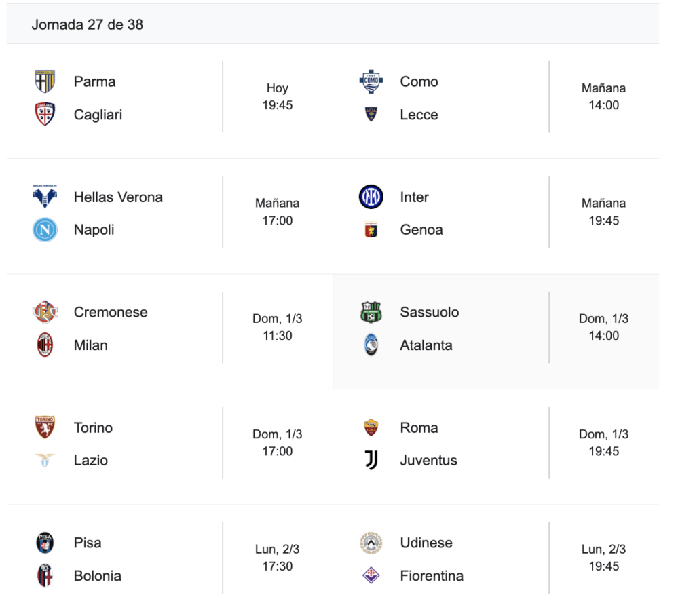This screenshot has height=616, width=695.
Task: Select the Inter club badge
Action: pos(371,197)
